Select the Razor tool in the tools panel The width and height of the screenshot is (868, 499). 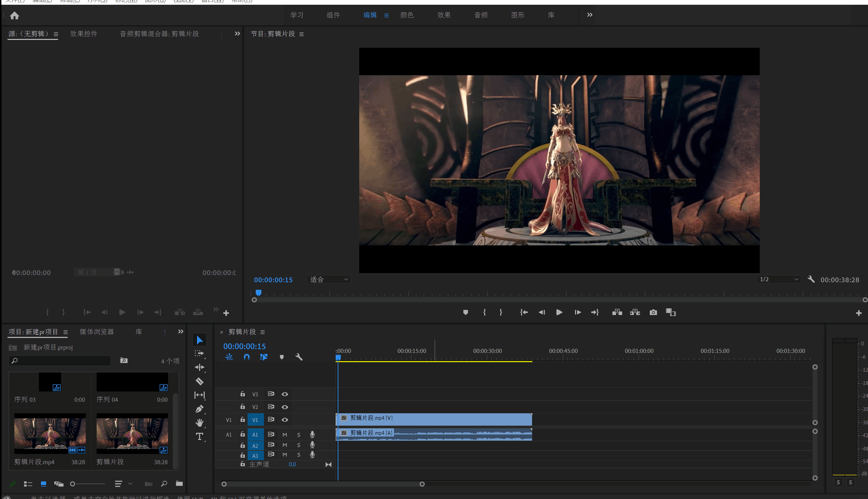pyautogui.click(x=199, y=381)
